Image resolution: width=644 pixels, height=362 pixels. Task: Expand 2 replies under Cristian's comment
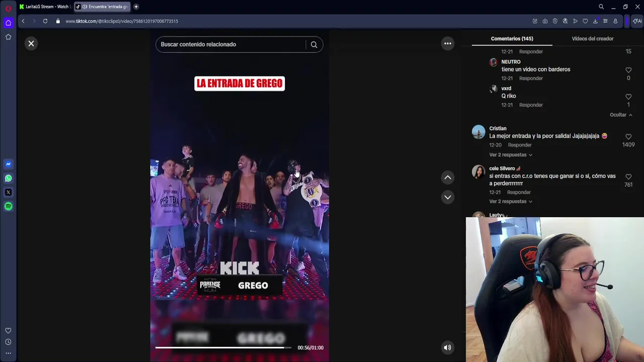(x=511, y=155)
